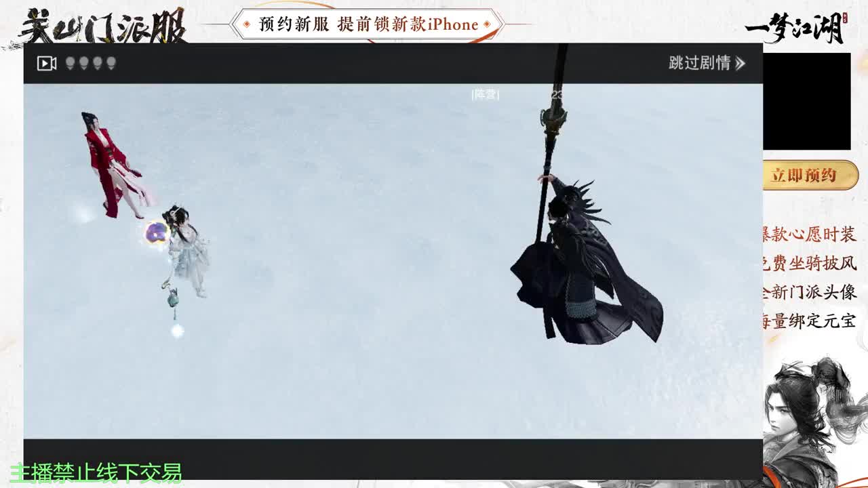Screen dimensions: 868x488
Task: Select the first dialogue avatar icon
Action: [71, 62]
